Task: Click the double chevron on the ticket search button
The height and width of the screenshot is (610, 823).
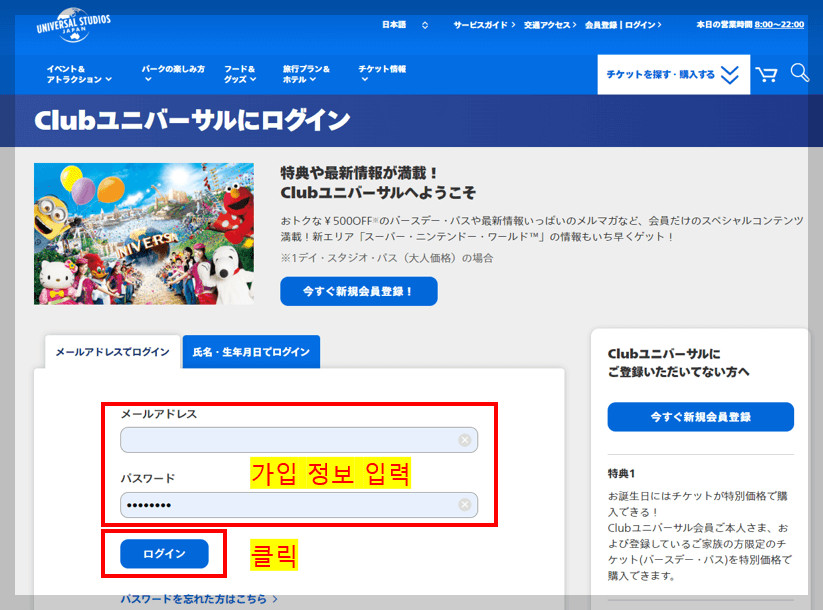Action: point(728,73)
